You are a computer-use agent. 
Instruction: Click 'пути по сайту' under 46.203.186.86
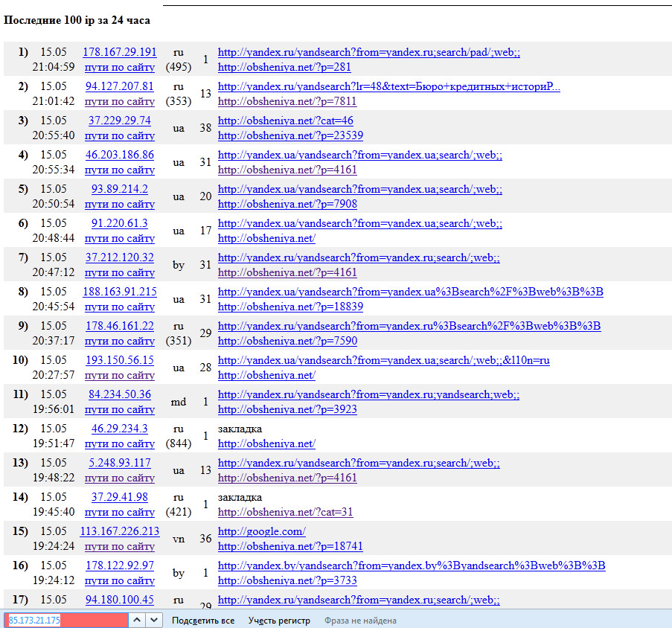tap(120, 170)
